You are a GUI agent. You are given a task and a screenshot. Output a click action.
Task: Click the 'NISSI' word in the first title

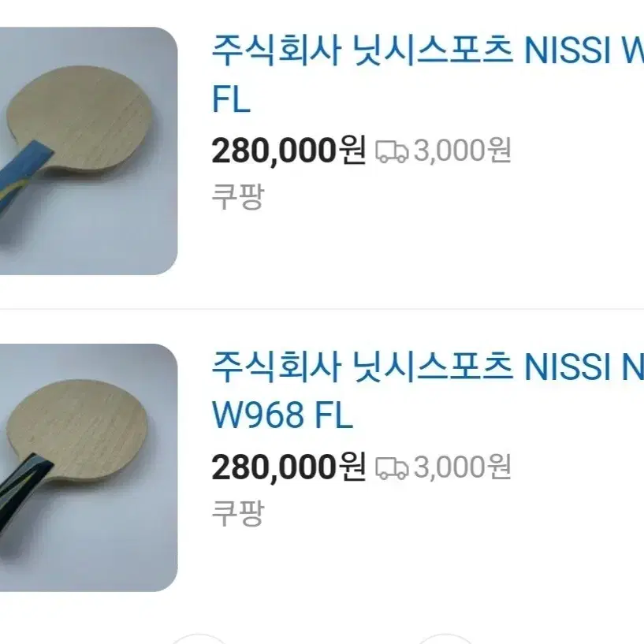click(x=568, y=51)
